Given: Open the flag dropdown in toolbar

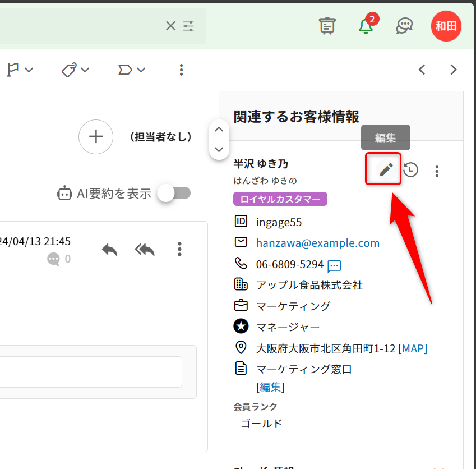Looking at the screenshot, I should (20, 70).
